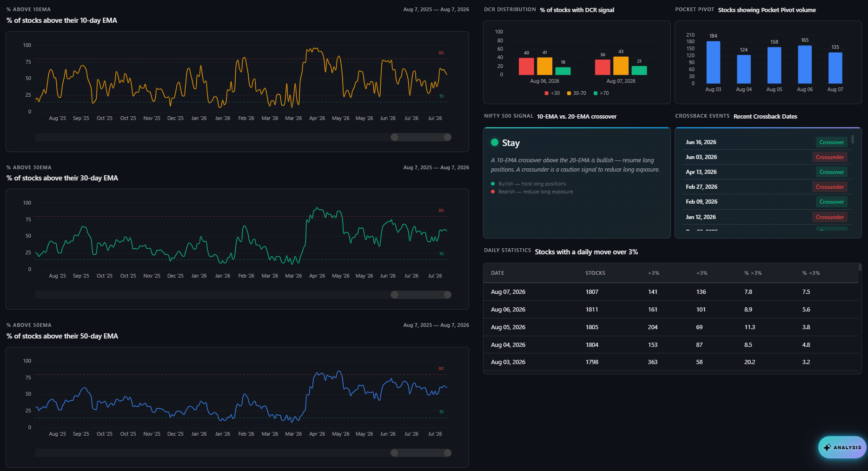Select the Aug 05, 2026 table row
Image resolution: width=868 pixels, height=471 pixels.
(x=671, y=327)
